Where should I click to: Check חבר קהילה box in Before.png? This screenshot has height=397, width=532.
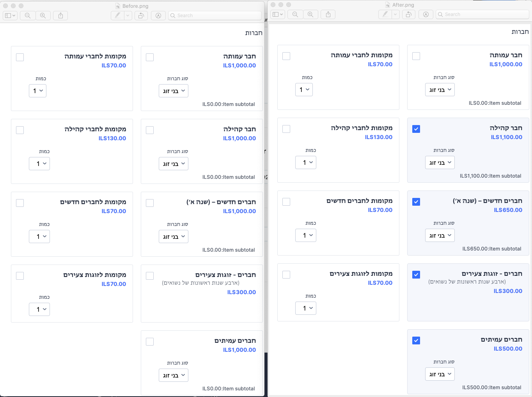click(x=150, y=130)
